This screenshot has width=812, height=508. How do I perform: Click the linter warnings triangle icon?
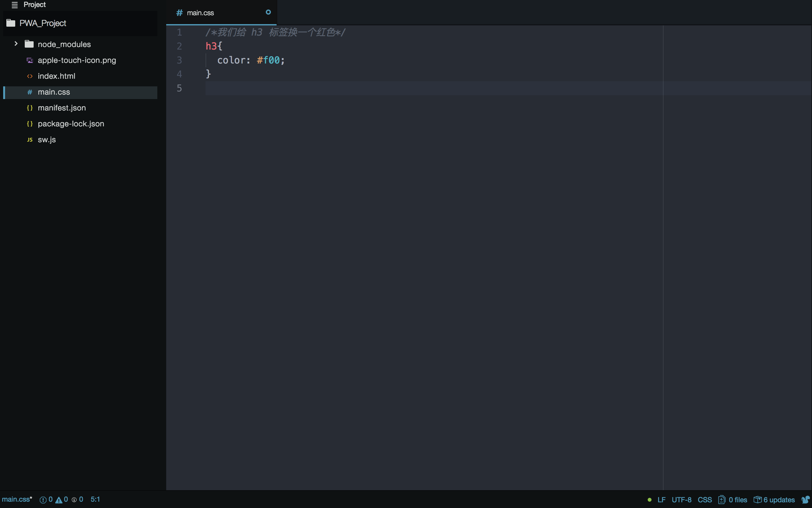click(x=59, y=500)
